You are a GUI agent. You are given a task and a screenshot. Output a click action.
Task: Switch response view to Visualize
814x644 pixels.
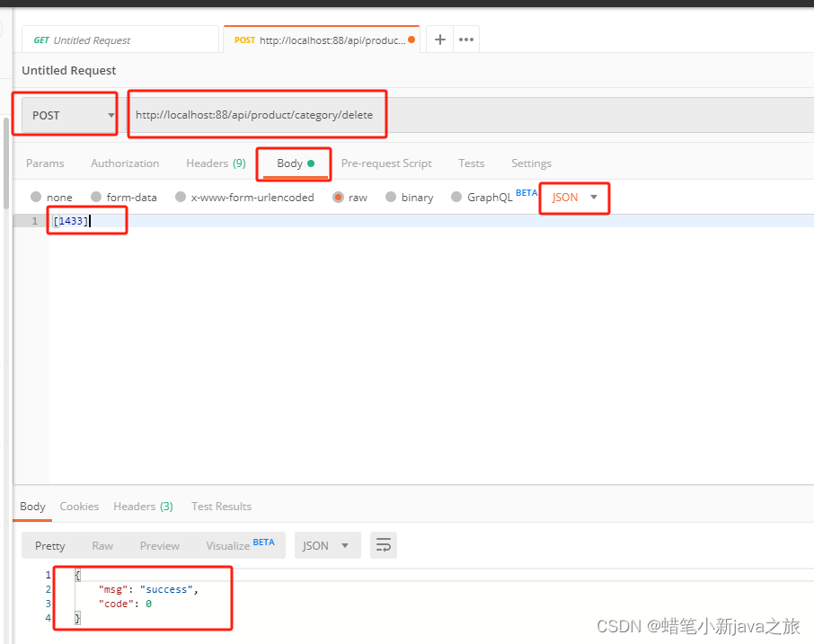point(240,545)
